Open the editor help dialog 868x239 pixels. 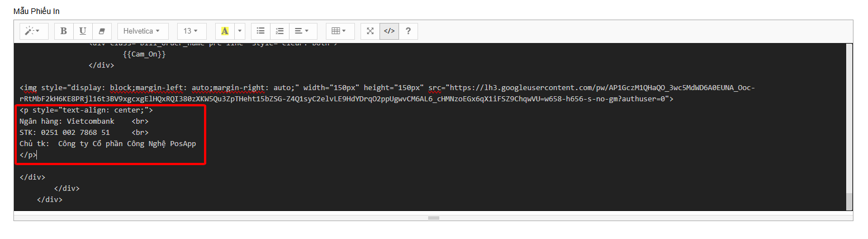tap(408, 31)
